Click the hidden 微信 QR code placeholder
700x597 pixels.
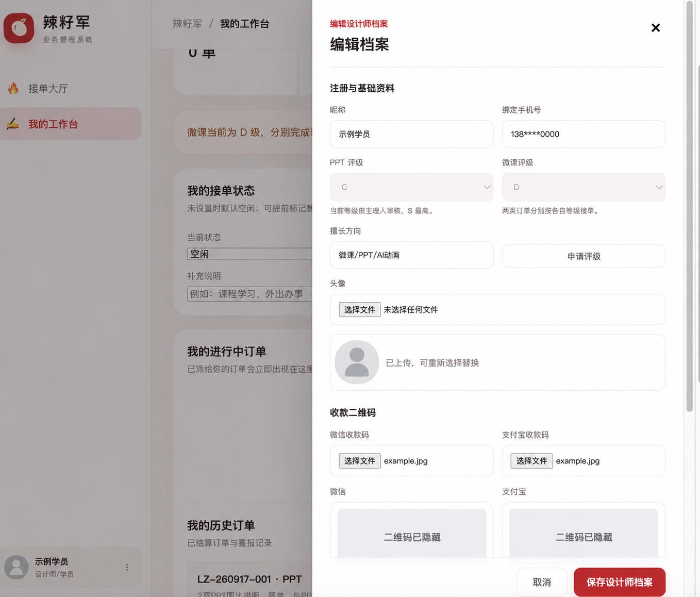411,534
